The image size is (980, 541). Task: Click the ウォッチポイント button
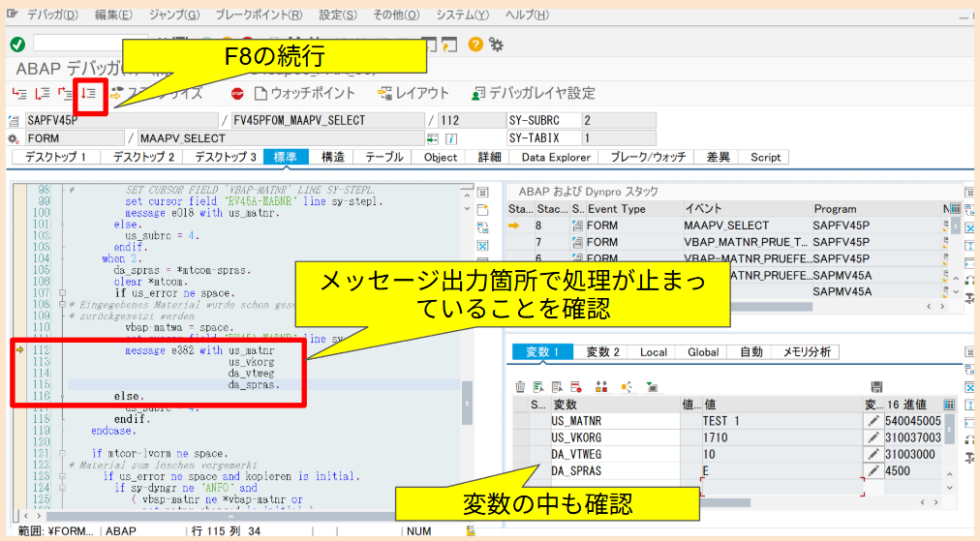305,94
